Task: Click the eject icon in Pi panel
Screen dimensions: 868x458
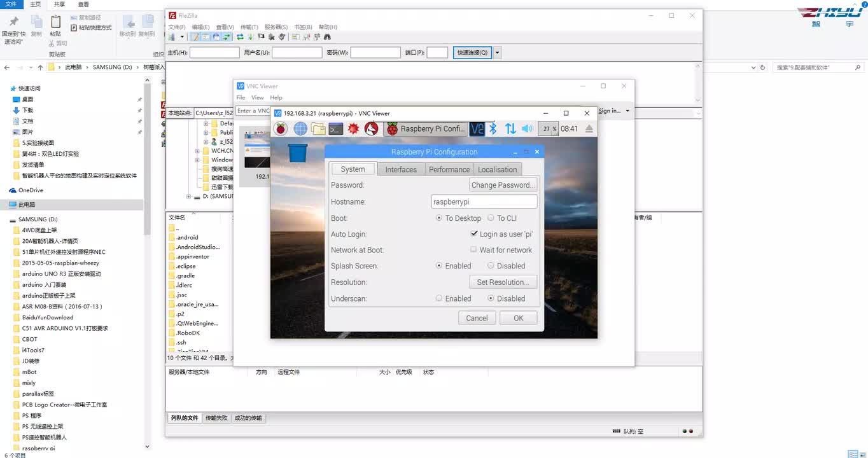Action: [589, 128]
